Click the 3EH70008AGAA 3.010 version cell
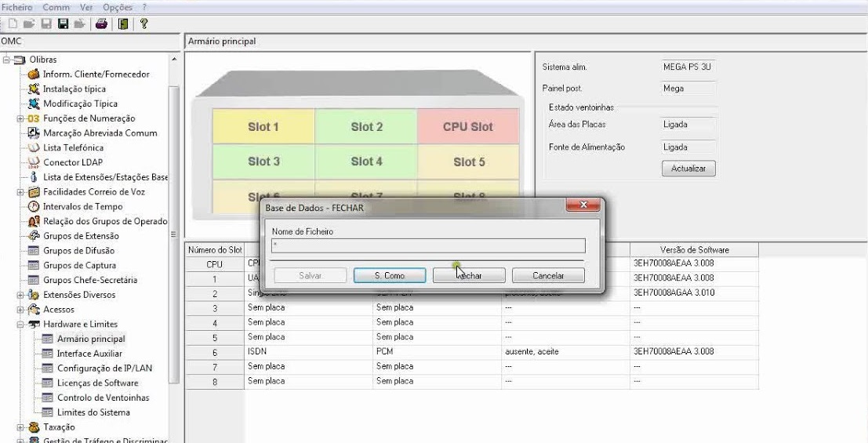Screen dimensions: 868x443 pos(694,292)
